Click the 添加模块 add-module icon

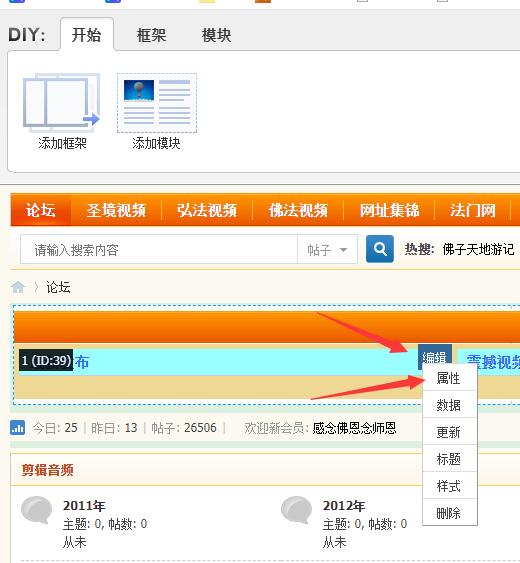(157, 103)
